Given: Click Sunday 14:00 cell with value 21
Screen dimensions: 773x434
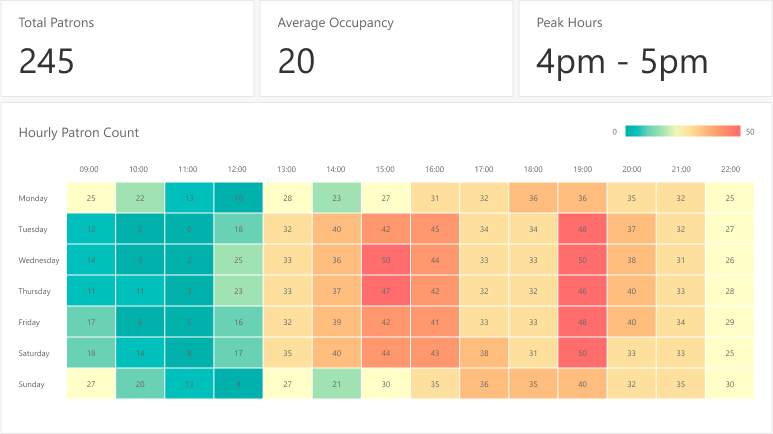Looking at the screenshot, I should 337,384.
